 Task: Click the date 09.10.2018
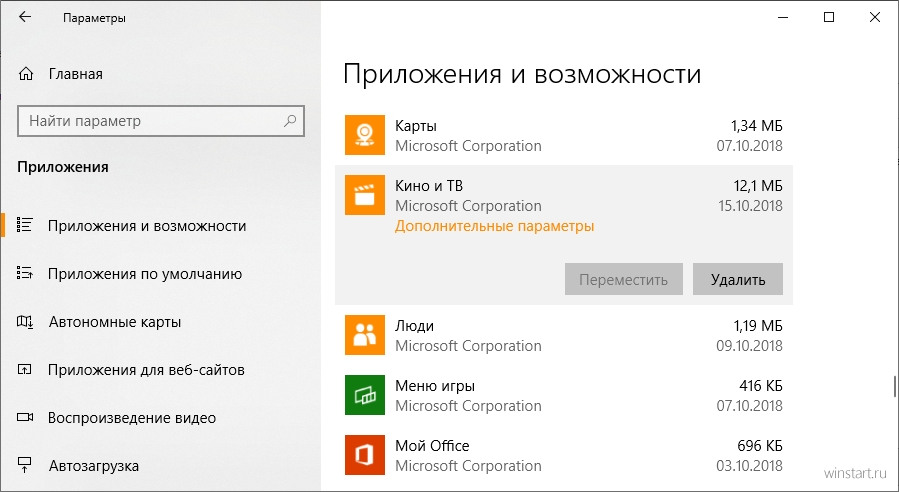(749, 346)
